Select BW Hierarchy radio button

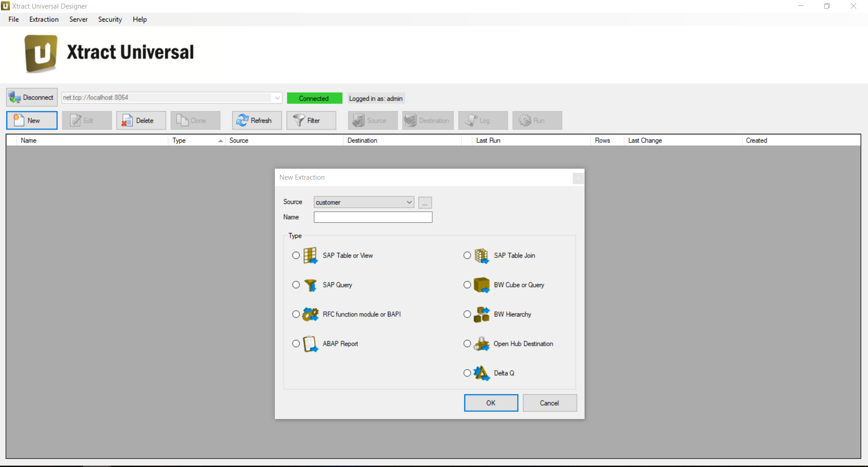467,314
